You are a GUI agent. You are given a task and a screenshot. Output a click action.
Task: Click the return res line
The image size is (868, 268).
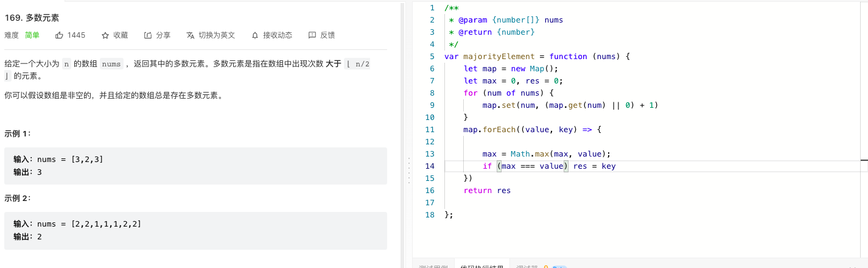point(487,190)
